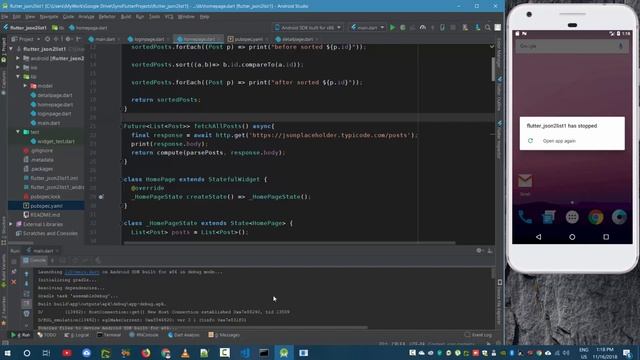Open the SDK Manager download icon
The height and width of the screenshot is (360, 640).
point(478,27)
